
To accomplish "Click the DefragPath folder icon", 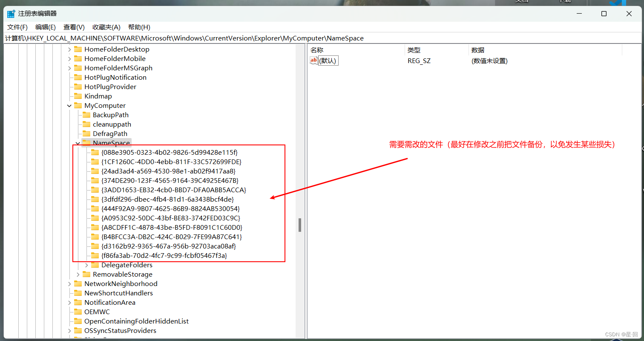I will [x=86, y=133].
